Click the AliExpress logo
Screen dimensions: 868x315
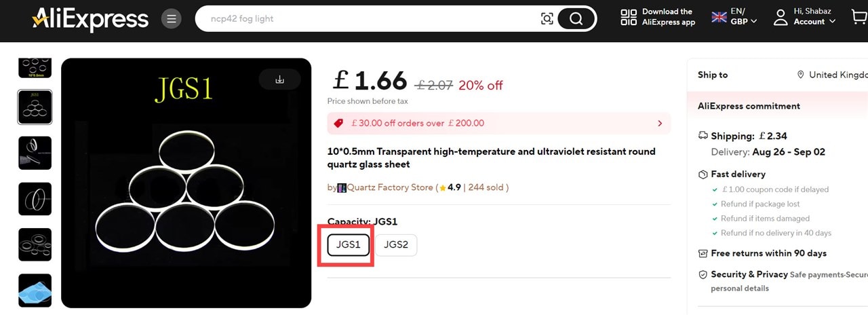(90, 19)
